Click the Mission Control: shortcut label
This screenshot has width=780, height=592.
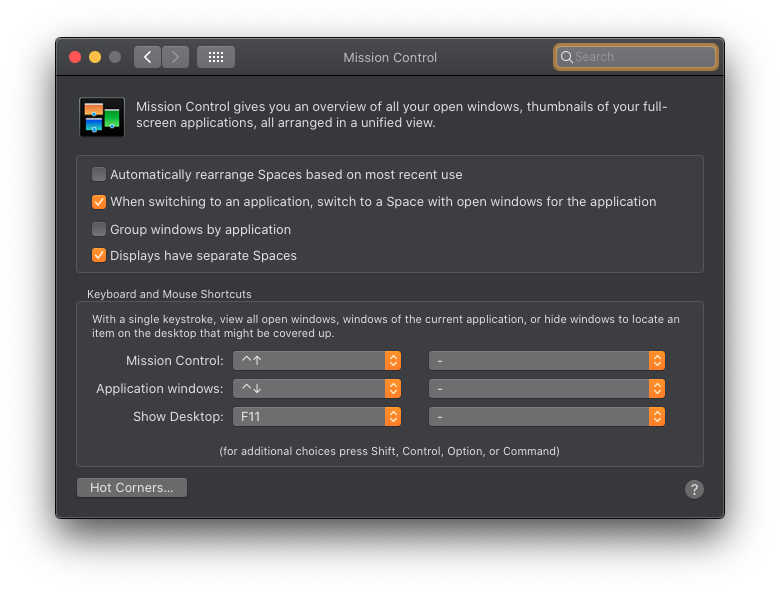(x=175, y=361)
